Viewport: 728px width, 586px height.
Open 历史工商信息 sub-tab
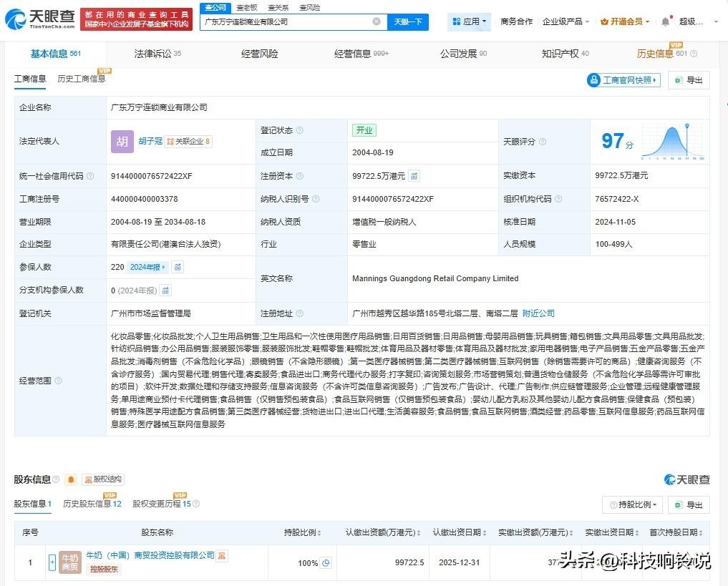point(82,79)
